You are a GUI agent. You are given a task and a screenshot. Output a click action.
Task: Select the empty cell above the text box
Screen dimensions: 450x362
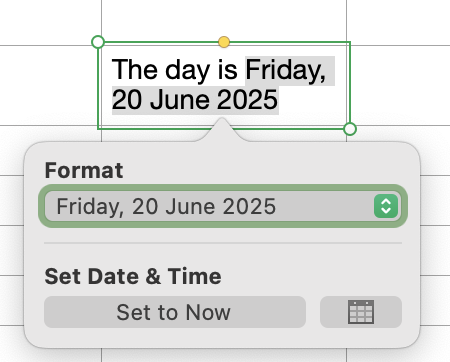[x=224, y=20]
